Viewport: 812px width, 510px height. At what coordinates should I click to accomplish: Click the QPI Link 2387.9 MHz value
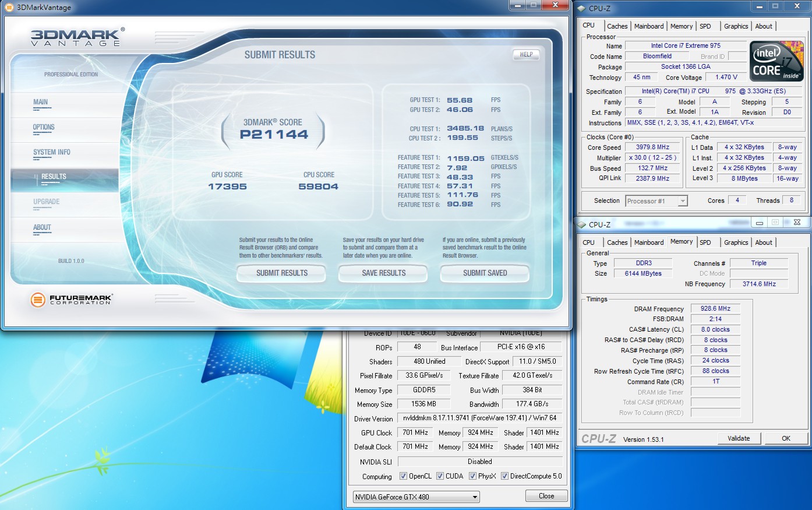[652, 178]
